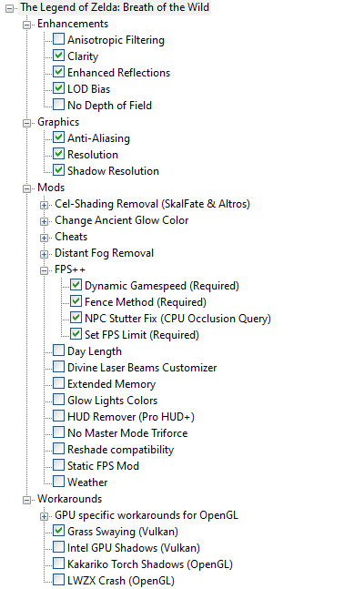The height and width of the screenshot is (589, 364).
Task: Click the 'Enhanced Reflections' text
Action: 118,73
